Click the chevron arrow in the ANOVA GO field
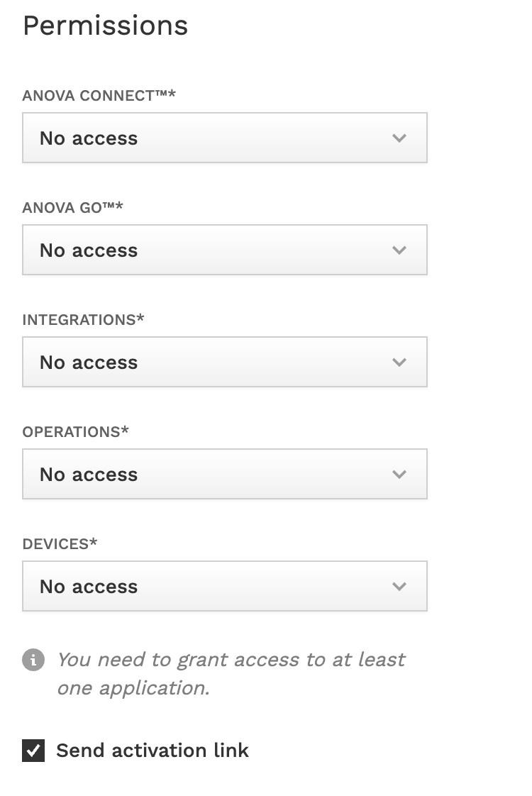The width and height of the screenshot is (532, 796). [399, 250]
